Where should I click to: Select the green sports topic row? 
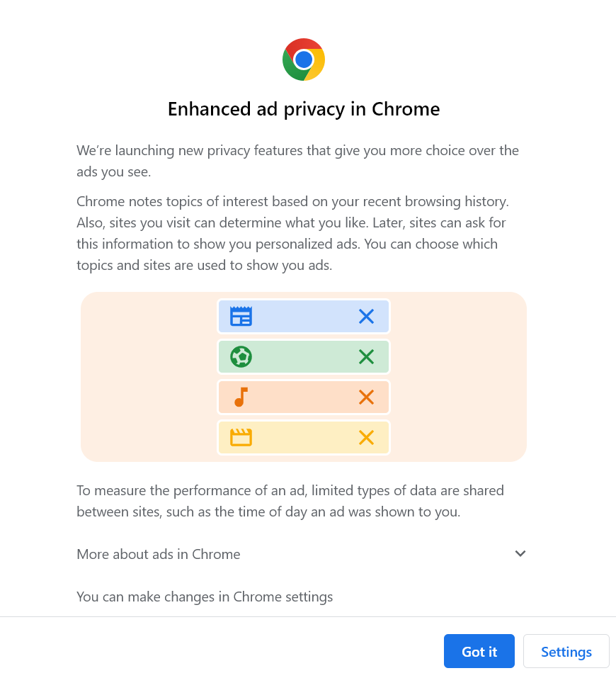pyautogui.click(x=304, y=356)
